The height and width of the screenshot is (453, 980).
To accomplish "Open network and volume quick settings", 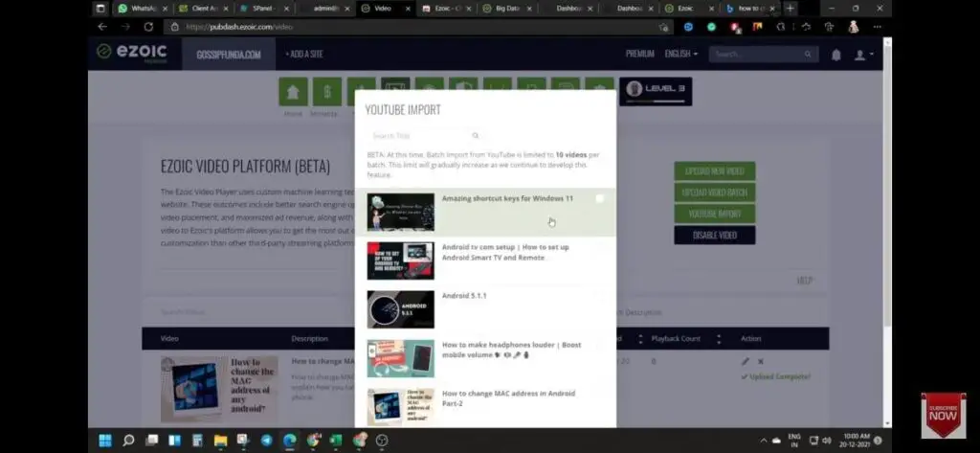I will [820, 441].
